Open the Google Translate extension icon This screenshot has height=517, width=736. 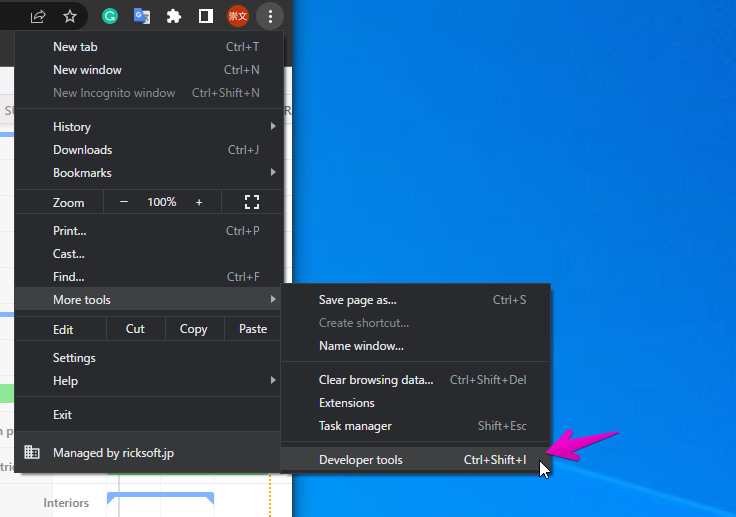pyautogui.click(x=142, y=16)
